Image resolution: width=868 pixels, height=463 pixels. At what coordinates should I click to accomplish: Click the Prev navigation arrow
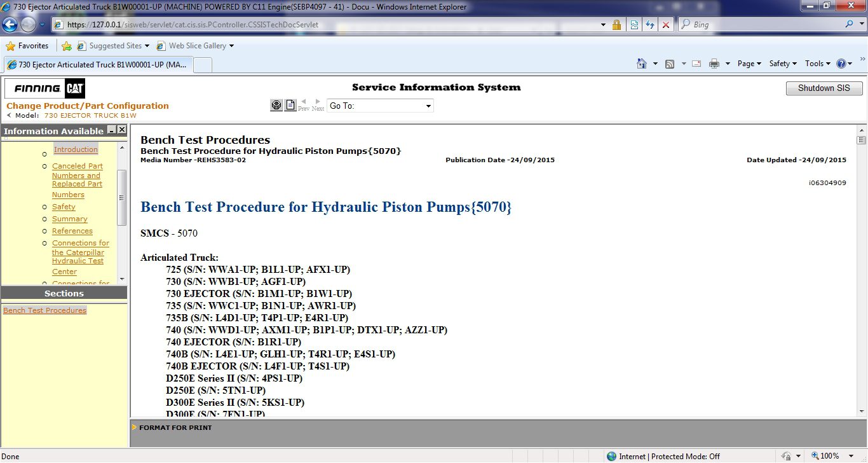coord(304,105)
